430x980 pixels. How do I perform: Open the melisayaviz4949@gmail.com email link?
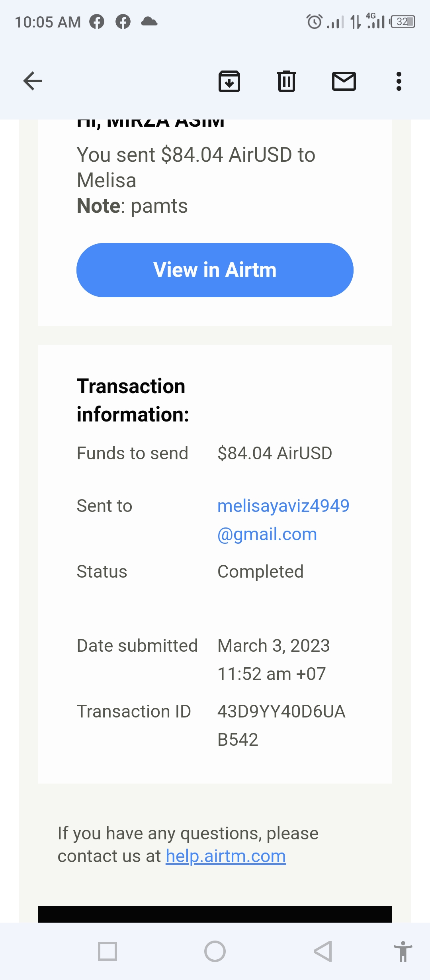click(283, 519)
